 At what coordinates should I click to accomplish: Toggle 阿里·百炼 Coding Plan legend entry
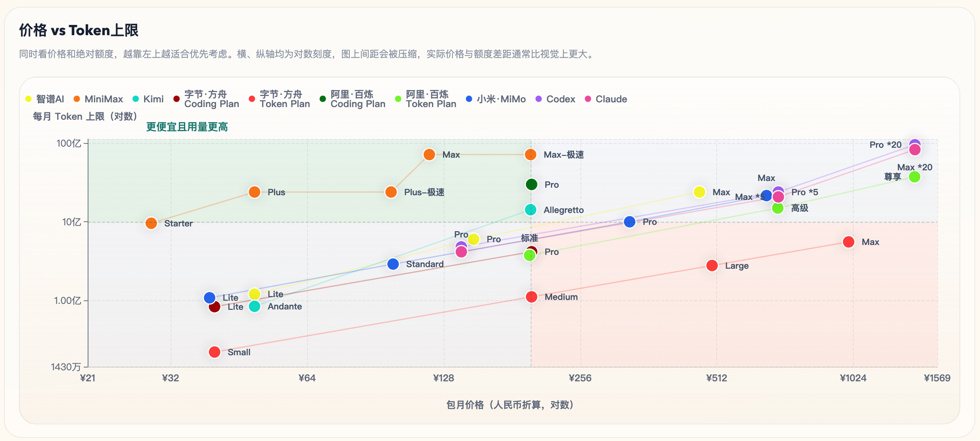[x=352, y=99]
